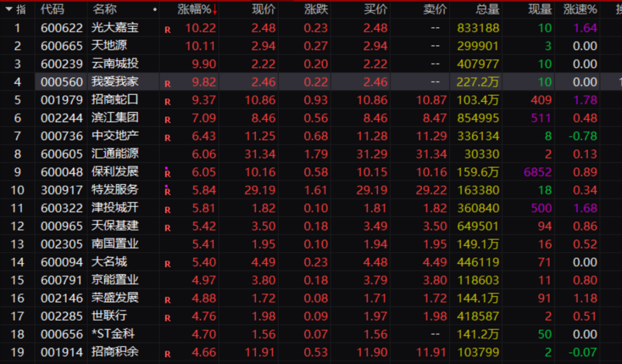Click the R margin icon for 中交地产

tap(168, 138)
